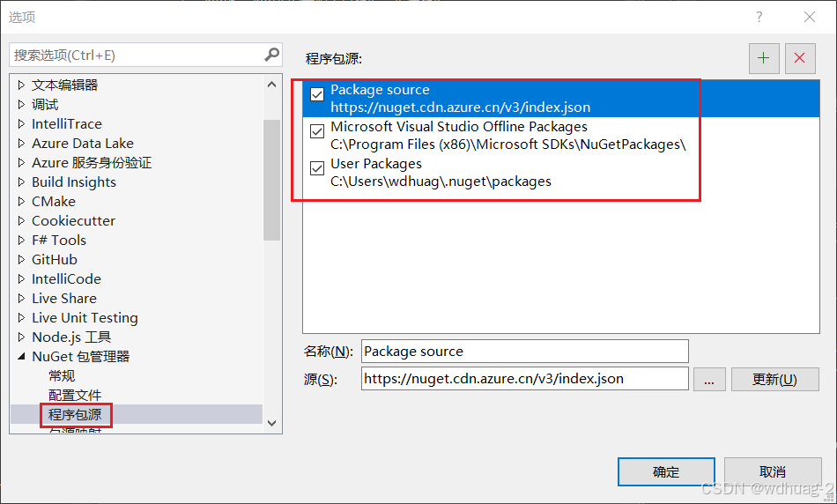Expand the Azure Data Lake node

pyautogui.click(x=21, y=143)
